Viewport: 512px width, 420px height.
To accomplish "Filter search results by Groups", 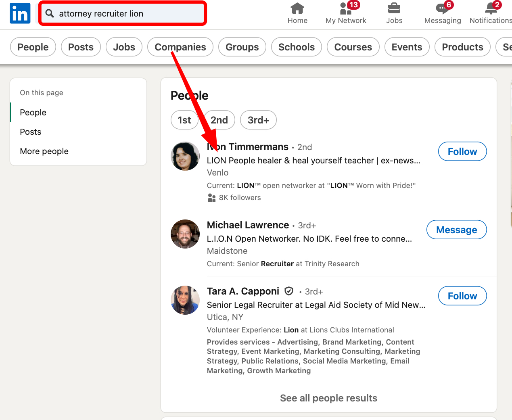I will [242, 47].
